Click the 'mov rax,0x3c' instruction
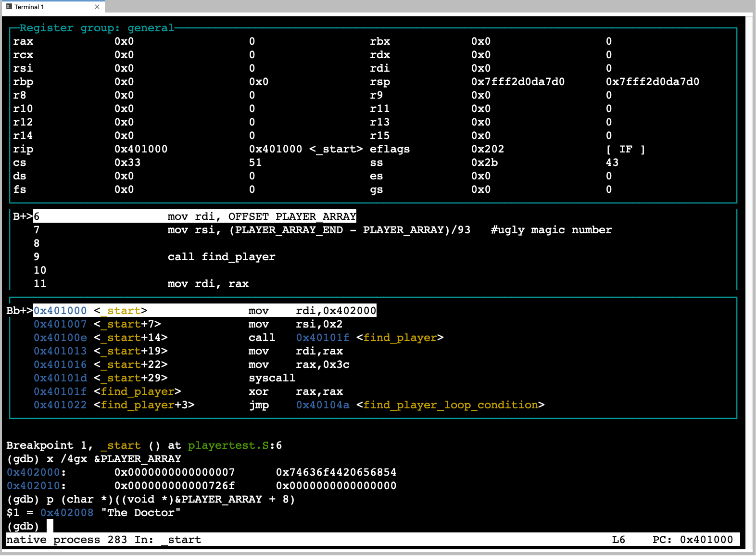This screenshot has height=556, width=756. coord(299,364)
